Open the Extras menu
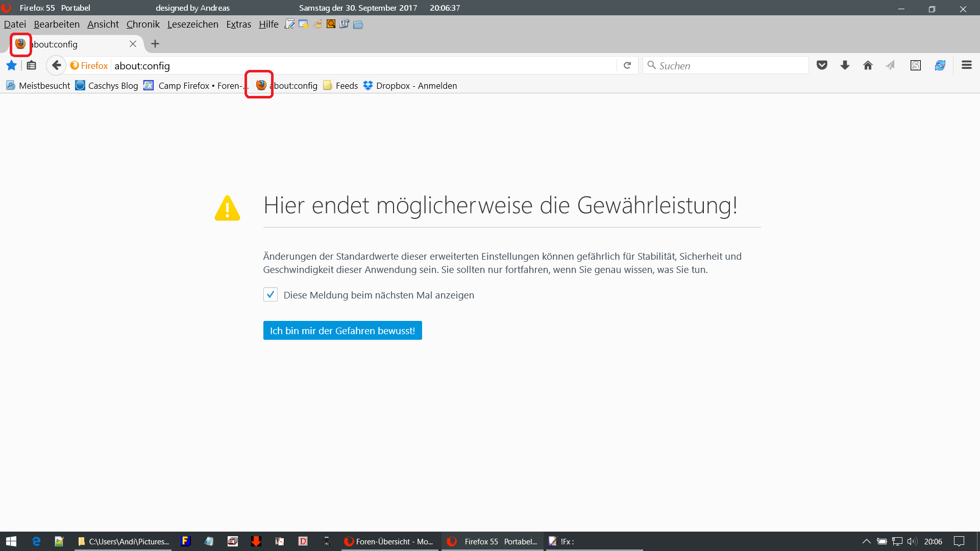The image size is (980, 551). 238,24
